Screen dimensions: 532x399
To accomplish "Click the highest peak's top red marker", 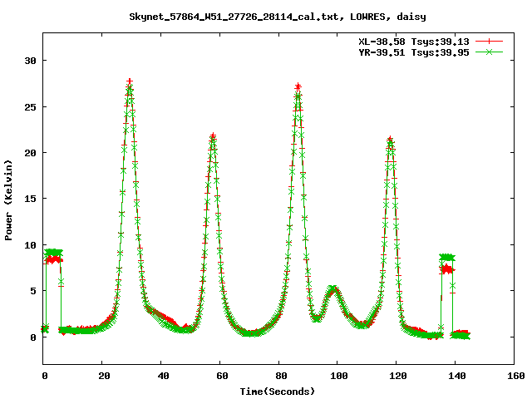I will click(x=130, y=81).
